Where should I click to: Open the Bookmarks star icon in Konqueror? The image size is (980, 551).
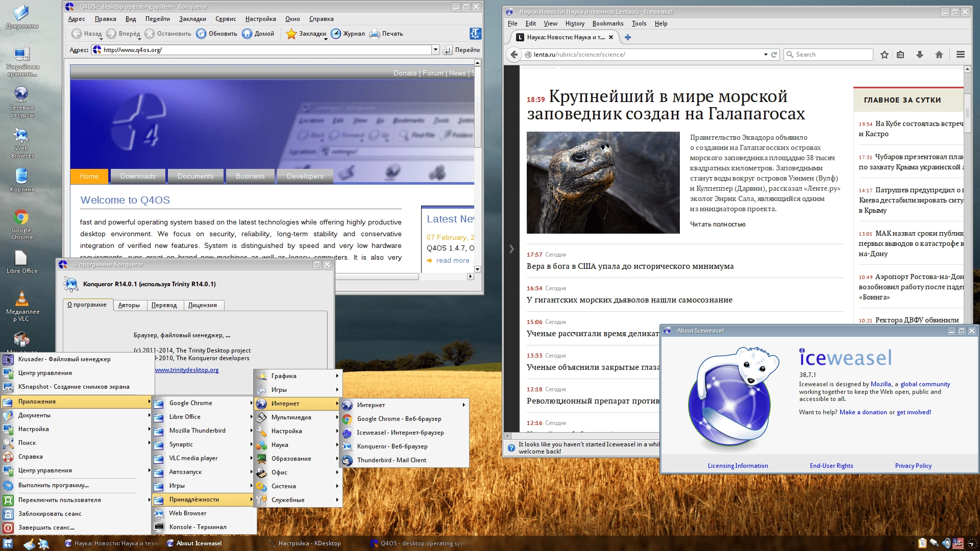tap(291, 34)
